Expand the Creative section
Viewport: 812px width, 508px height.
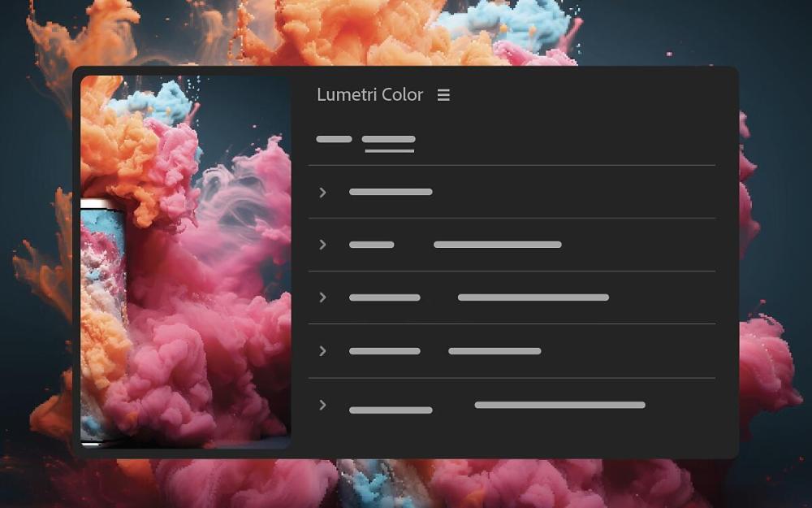322,245
